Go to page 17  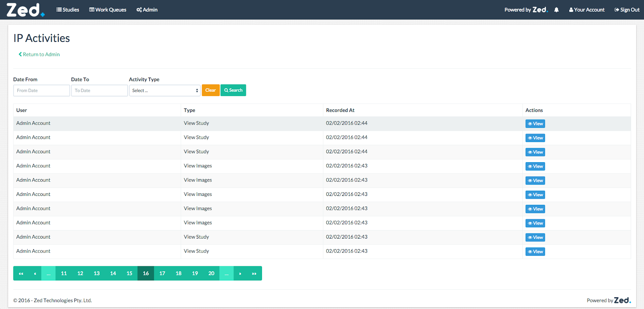pos(162,273)
